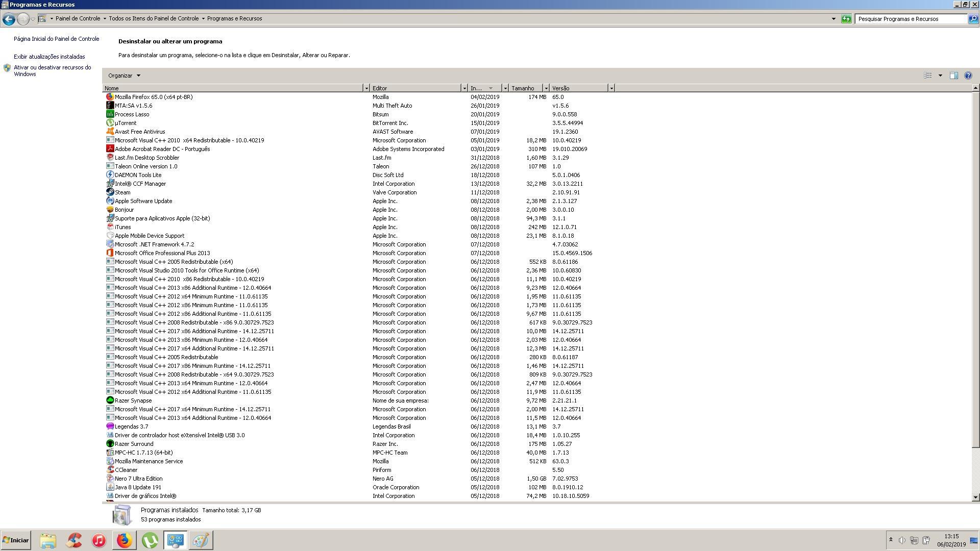Open the help icon in toolbar
Screen dimensions: 980x551
pos(968,76)
